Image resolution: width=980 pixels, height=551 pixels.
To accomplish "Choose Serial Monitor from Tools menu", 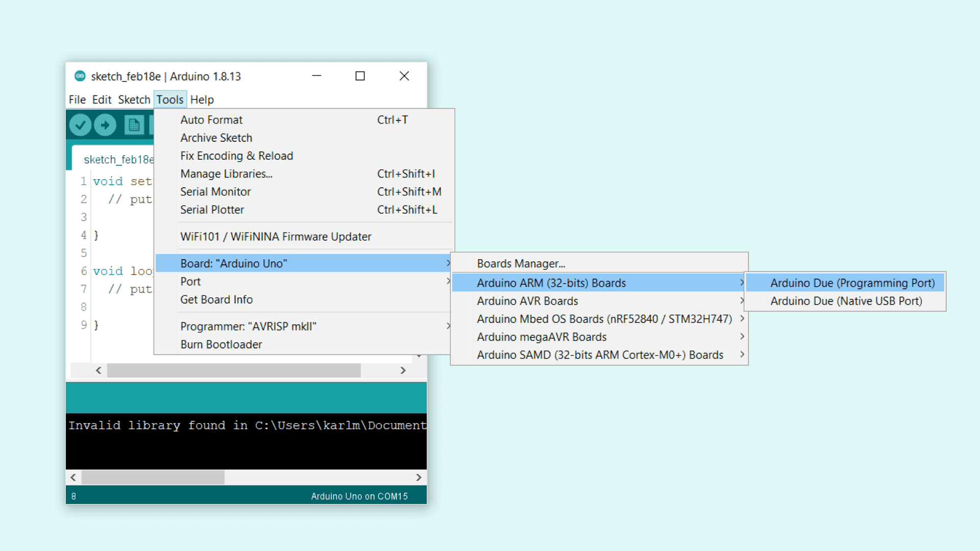I will point(215,192).
